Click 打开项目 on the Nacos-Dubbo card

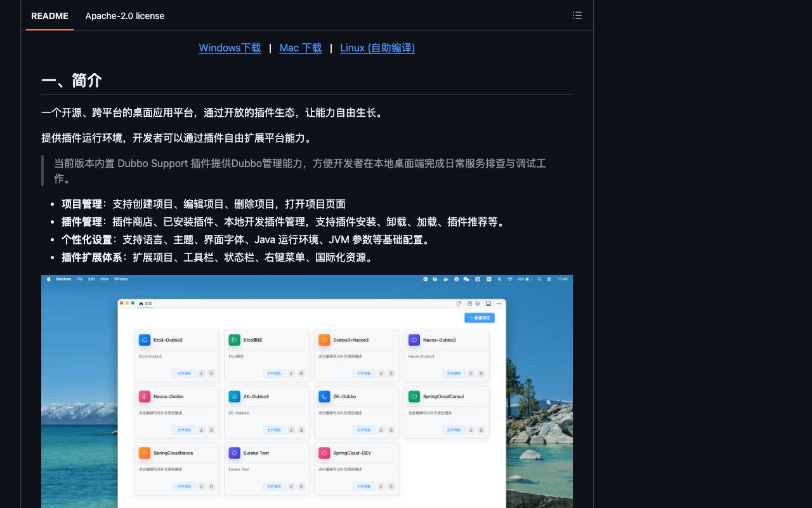pyautogui.click(x=184, y=430)
